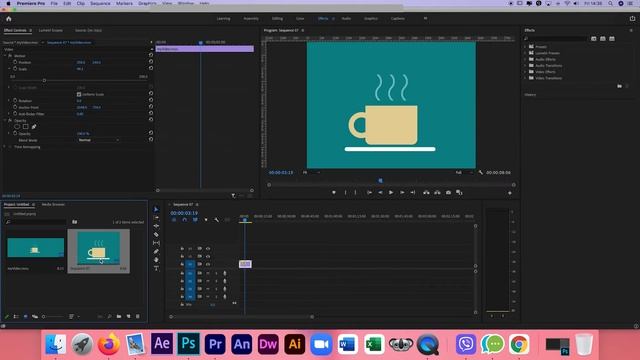
Task: Collapse the Opacity effect section
Action: (5, 120)
